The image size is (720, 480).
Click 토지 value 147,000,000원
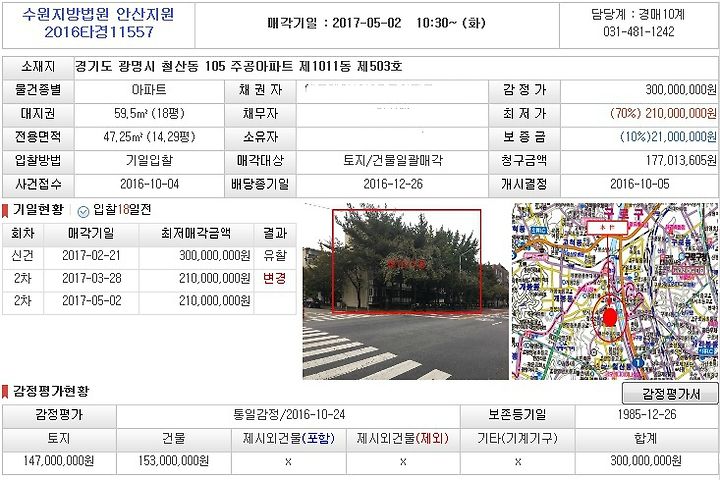point(59,461)
